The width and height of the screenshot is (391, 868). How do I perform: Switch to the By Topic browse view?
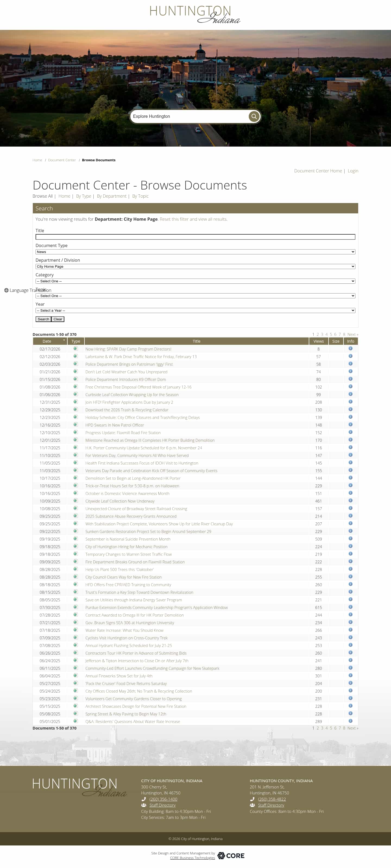coord(140,196)
